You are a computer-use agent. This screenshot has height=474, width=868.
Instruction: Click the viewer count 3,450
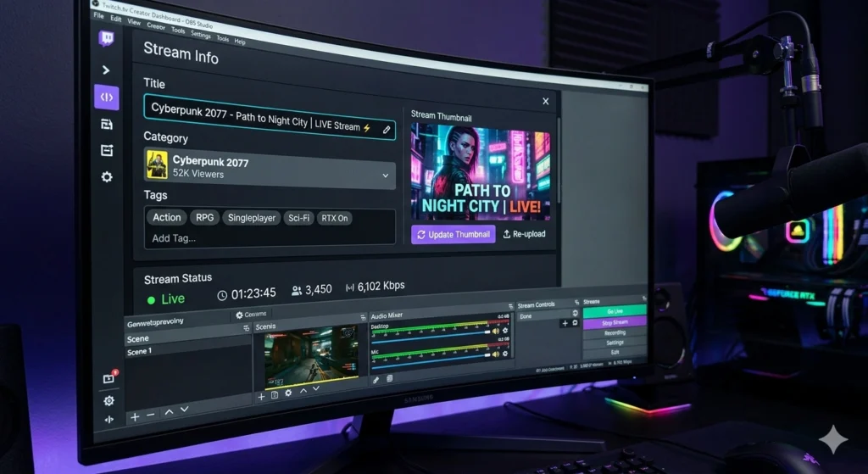pyautogui.click(x=312, y=290)
